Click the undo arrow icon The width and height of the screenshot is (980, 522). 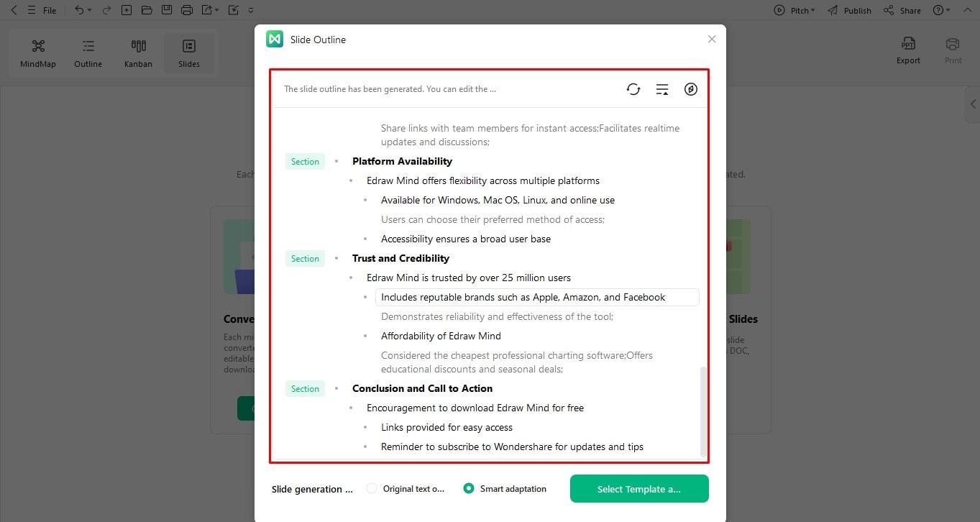(x=79, y=10)
